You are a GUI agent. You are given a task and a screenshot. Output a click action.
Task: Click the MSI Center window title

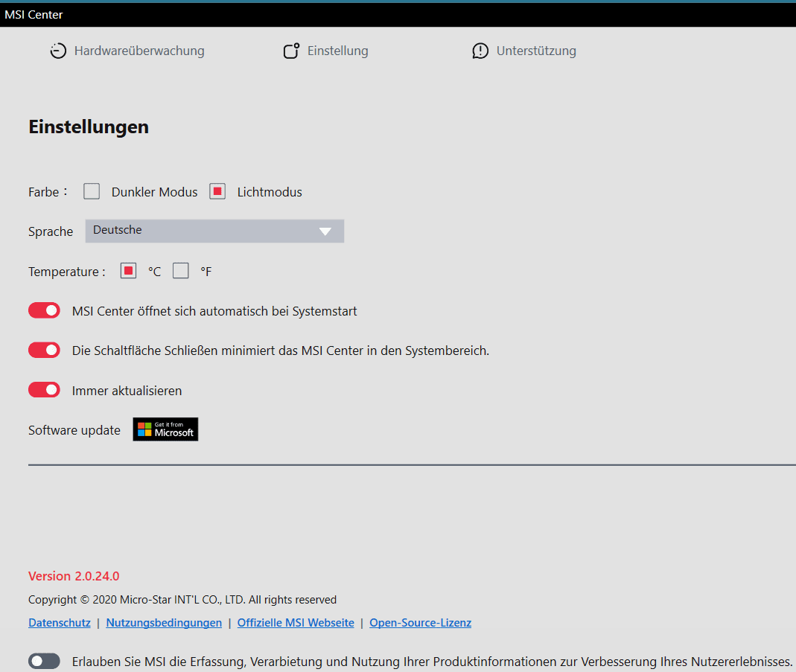[x=34, y=15]
